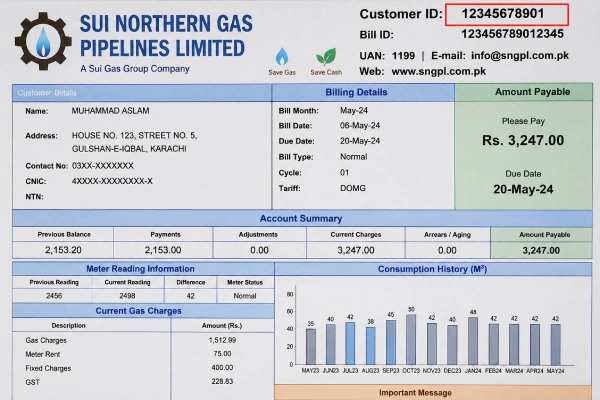This screenshot has width=600, height=400.
Task: Click the SEP23 bar labeled 45
Action: pyautogui.click(x=391, y=342)
